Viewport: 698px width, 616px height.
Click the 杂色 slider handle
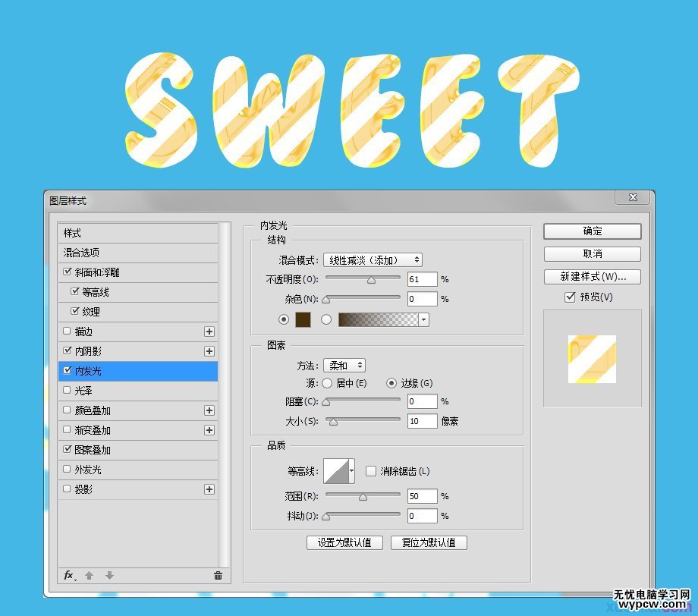326,300
